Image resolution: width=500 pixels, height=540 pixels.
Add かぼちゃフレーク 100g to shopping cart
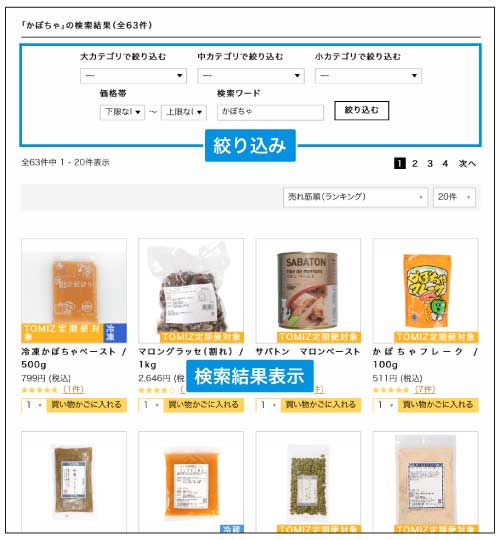(438, 405)
